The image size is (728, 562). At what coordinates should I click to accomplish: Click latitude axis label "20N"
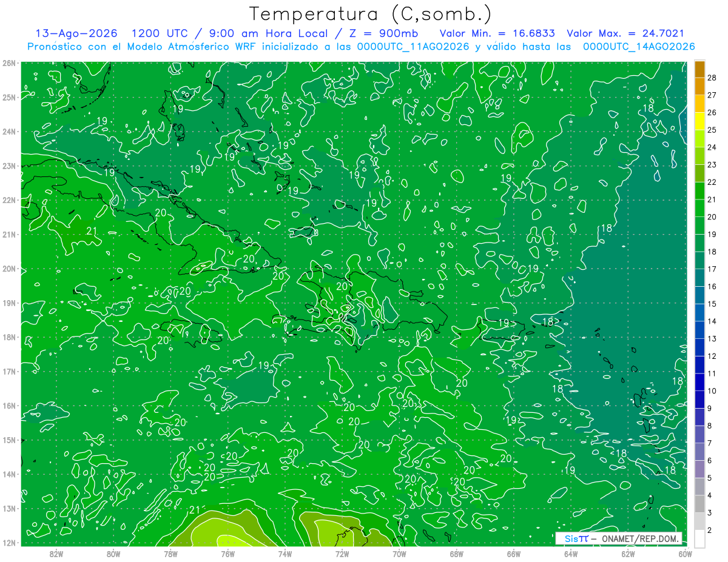click(9, 269)
